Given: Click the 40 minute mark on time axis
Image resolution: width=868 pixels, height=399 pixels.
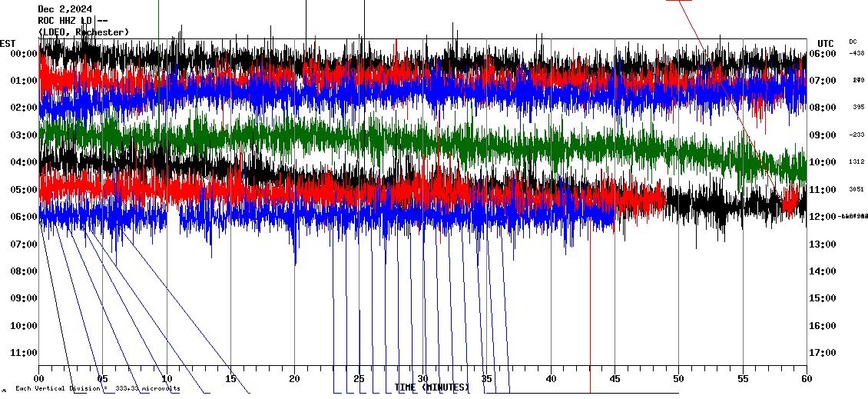Looking at the screenshot, I should point(551,379).
